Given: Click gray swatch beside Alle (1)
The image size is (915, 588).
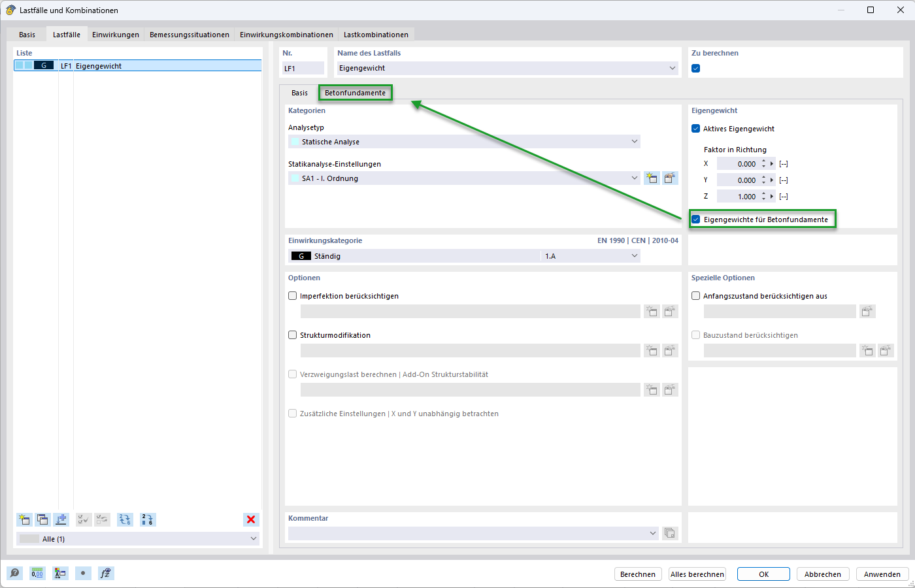Looking at the screenshot, I should pyautogui.click(x=29, y=539).
